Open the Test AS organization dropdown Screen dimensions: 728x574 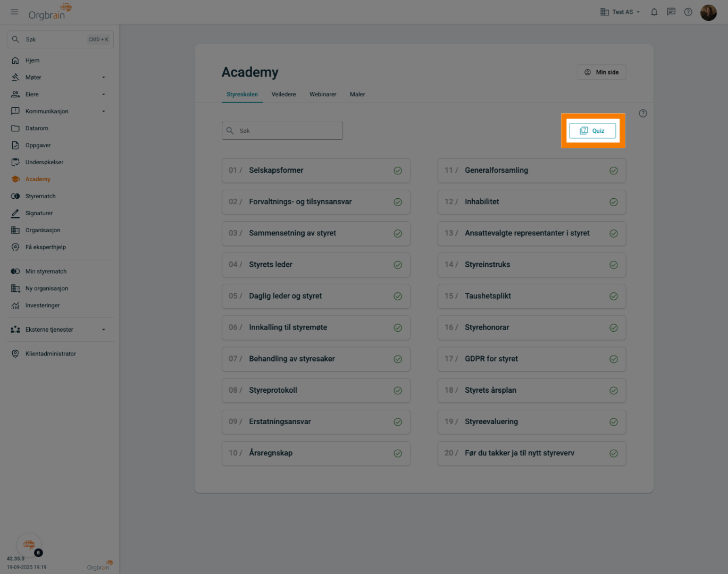pyautogui.click(x=620, y=12)
